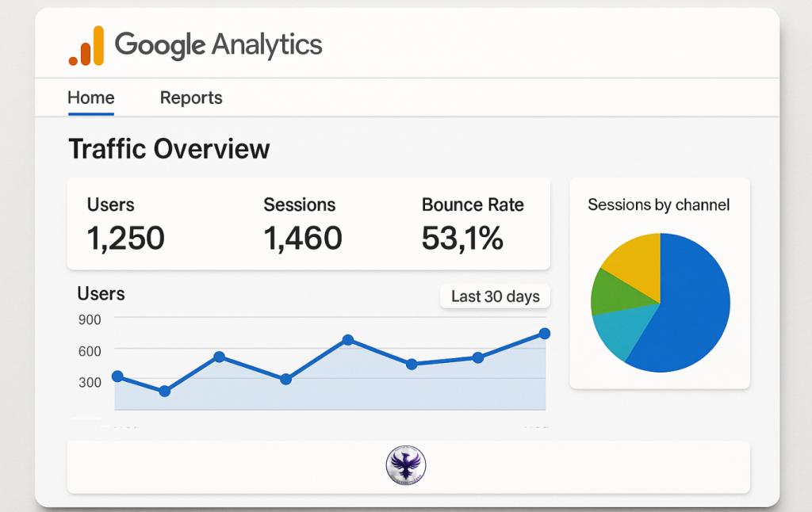The height and width of the screenshot is (512, 812).
Task: Click the Google Analytics title text
Action: [219, 44]
